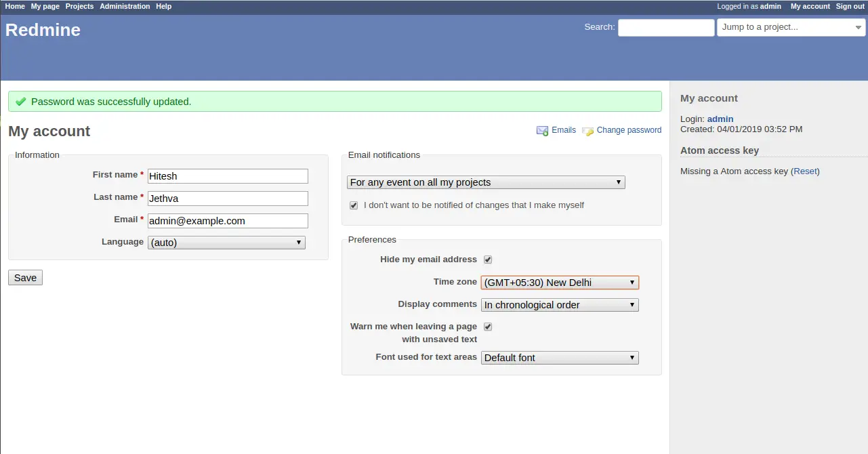Click the Save button
This screenshot has width=868, height=454.
25,278
